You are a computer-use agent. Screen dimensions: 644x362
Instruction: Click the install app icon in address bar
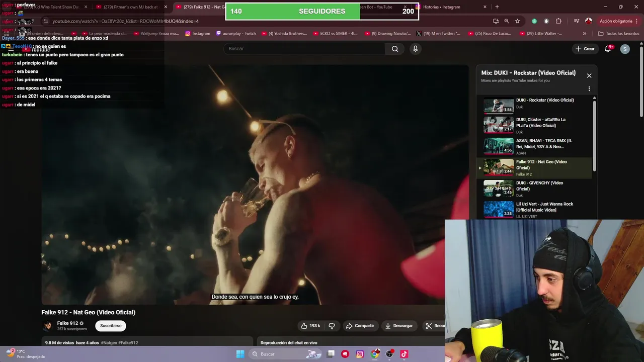coord(496,21)
